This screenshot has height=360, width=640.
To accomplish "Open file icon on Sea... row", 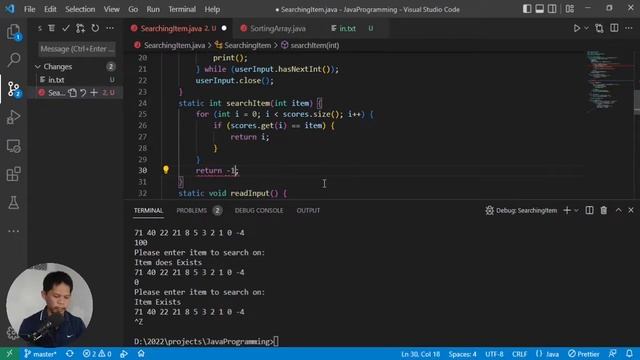I will tap(72, 93).
